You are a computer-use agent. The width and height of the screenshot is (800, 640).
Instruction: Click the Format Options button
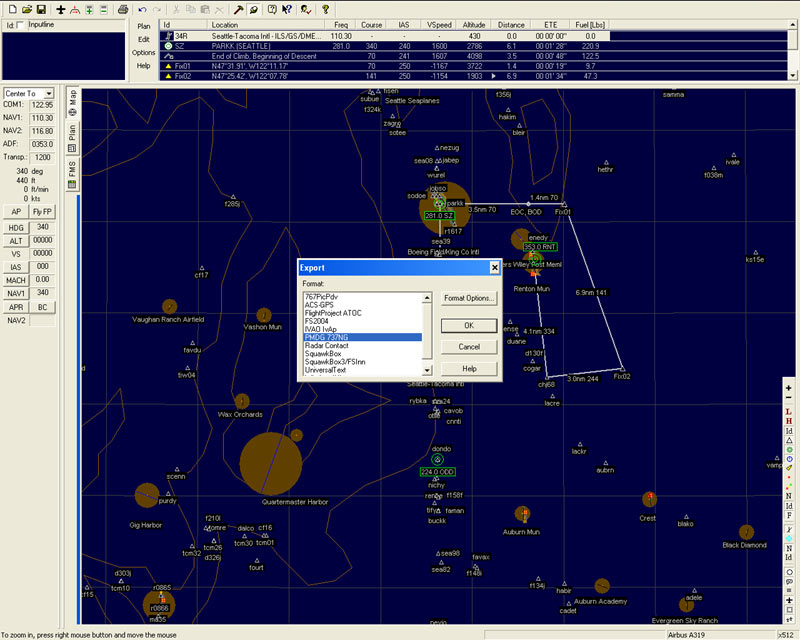coord(469,298)
